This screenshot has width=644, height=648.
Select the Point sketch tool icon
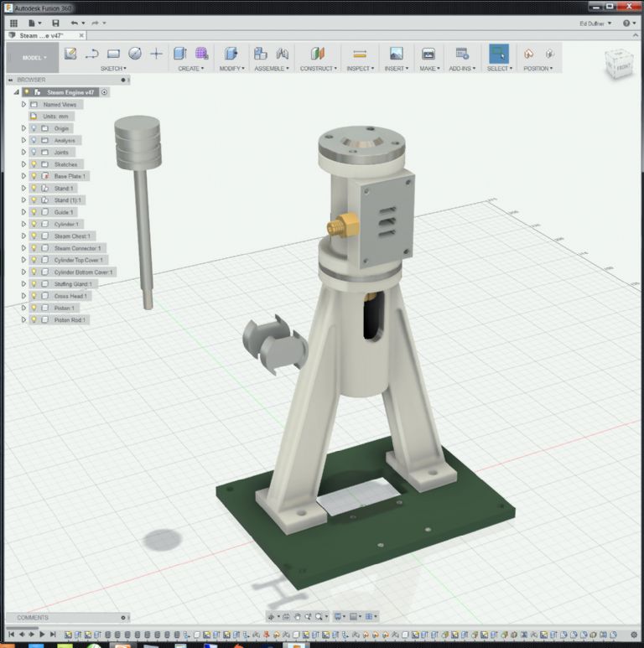pyautogui.click(x=156, y=54)
